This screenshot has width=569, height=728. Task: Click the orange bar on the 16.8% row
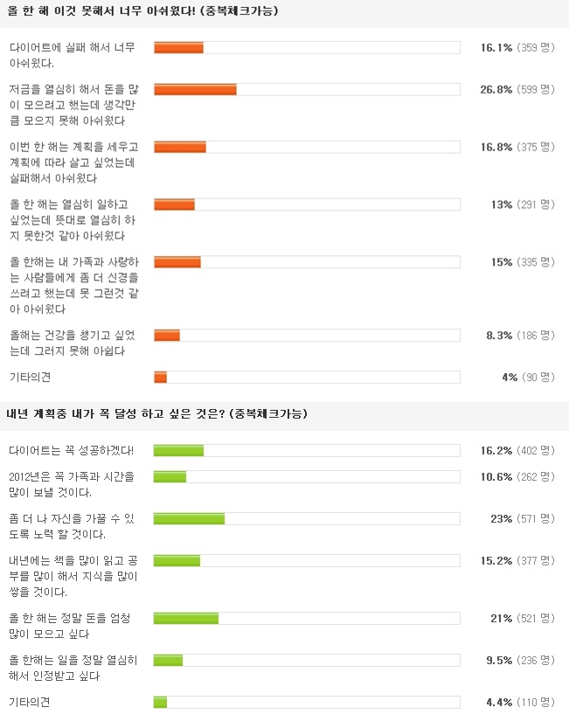click(180, 147)
